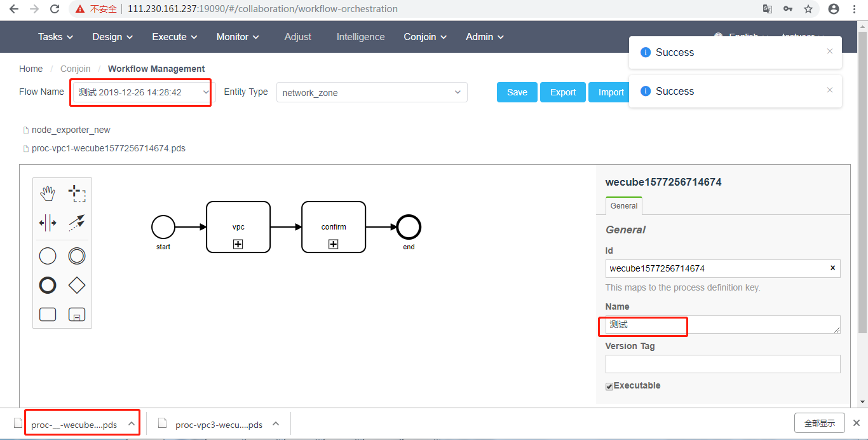The image size is (868, 440).
Task: Select the hand tool in the palette
Action: tap(48, 193)
